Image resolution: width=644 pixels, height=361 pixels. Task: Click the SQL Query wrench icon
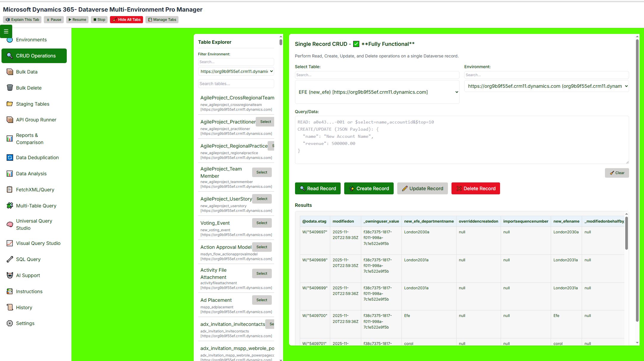10,259
